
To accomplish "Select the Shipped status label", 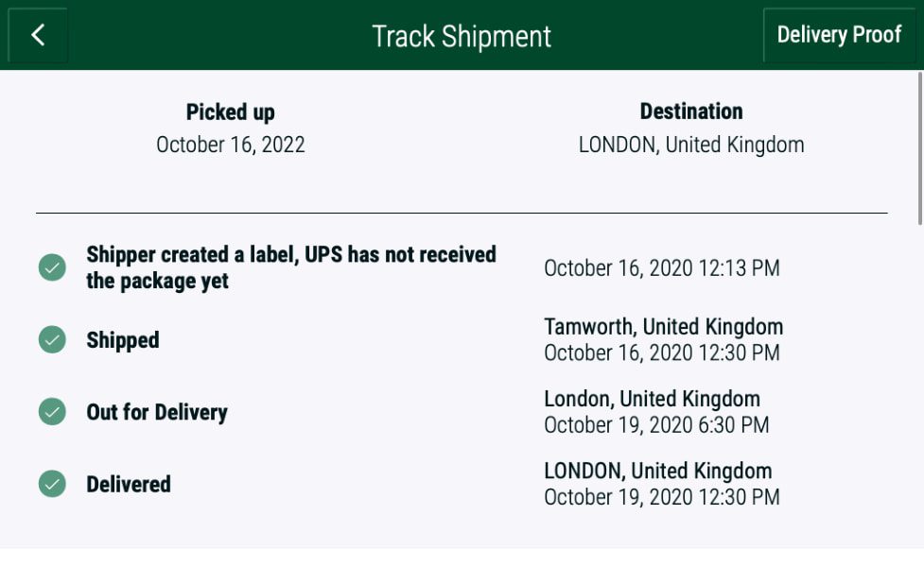I will pos(123,340).
